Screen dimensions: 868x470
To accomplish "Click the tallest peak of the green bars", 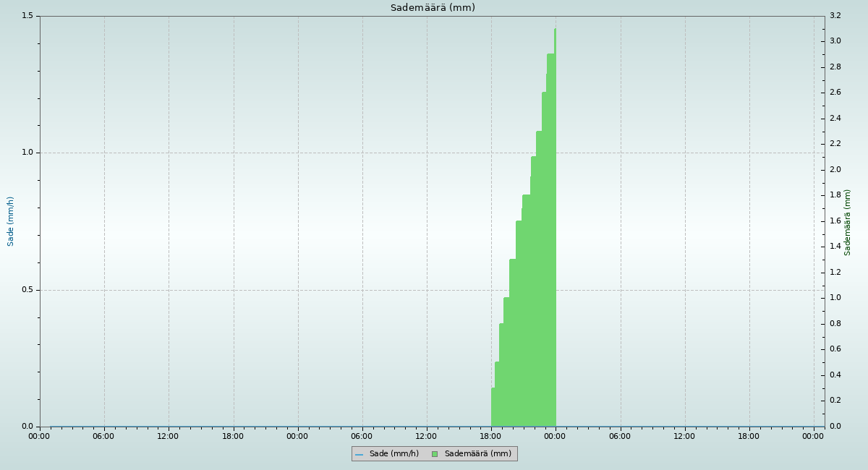I will 555,30.
